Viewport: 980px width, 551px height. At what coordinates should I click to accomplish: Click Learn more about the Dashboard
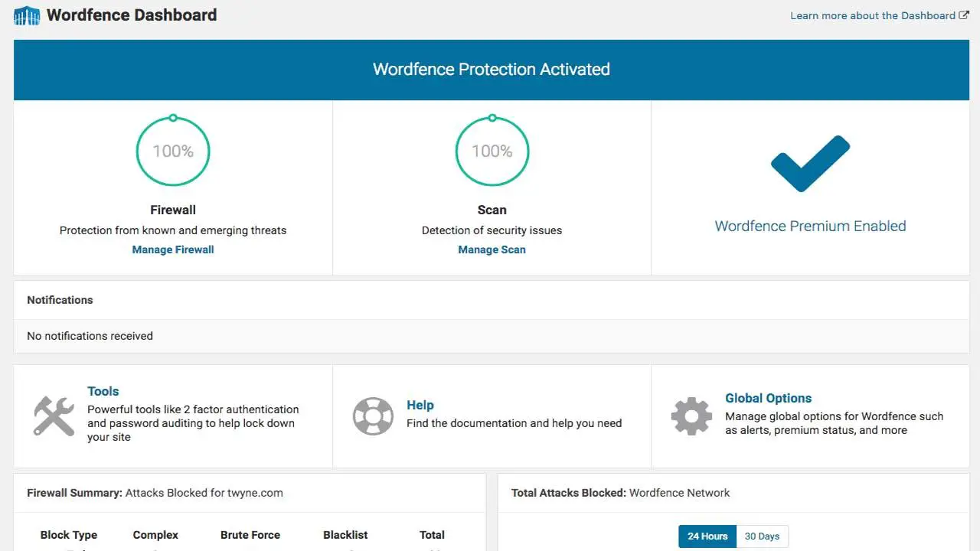[873, 15]
